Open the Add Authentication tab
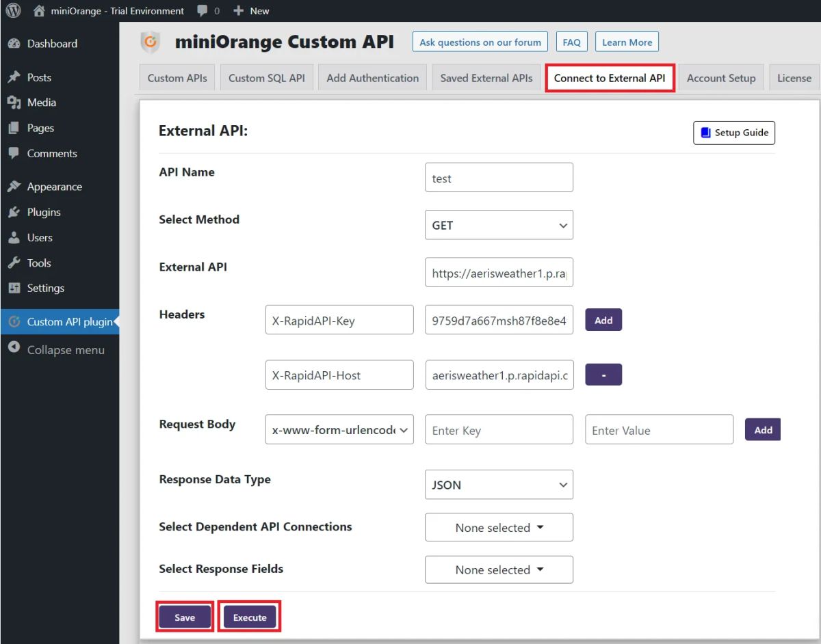Viewport: 821px width, 644px height. pyautogui.click(x=373, y=78)
